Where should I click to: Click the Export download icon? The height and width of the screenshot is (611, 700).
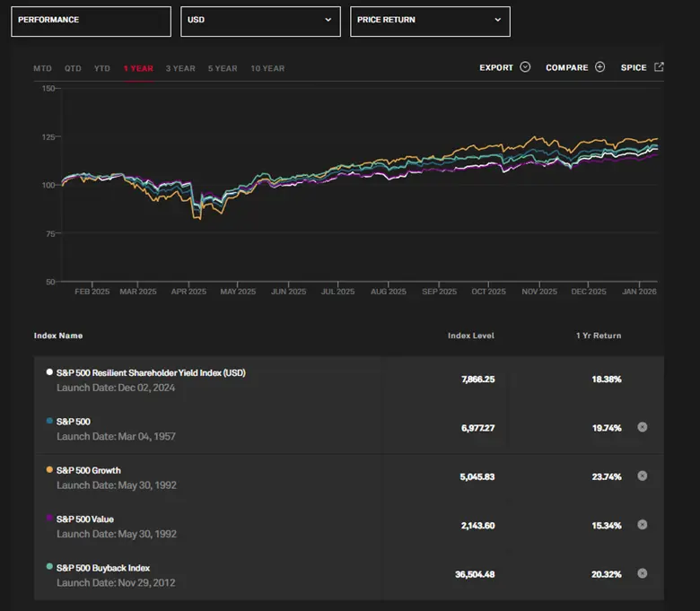pyautogui.click(x=525, y=67)
